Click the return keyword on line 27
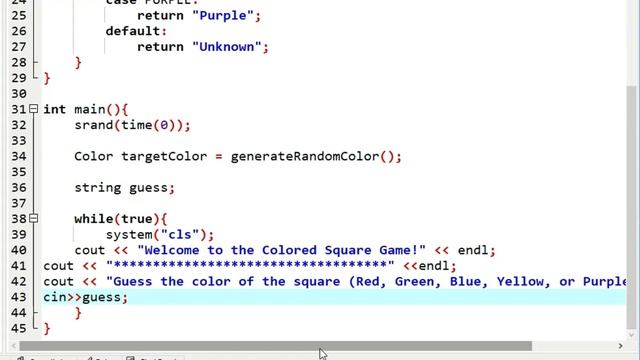The height and width of the screenshot is (360, 640). (x=160, y=47)
